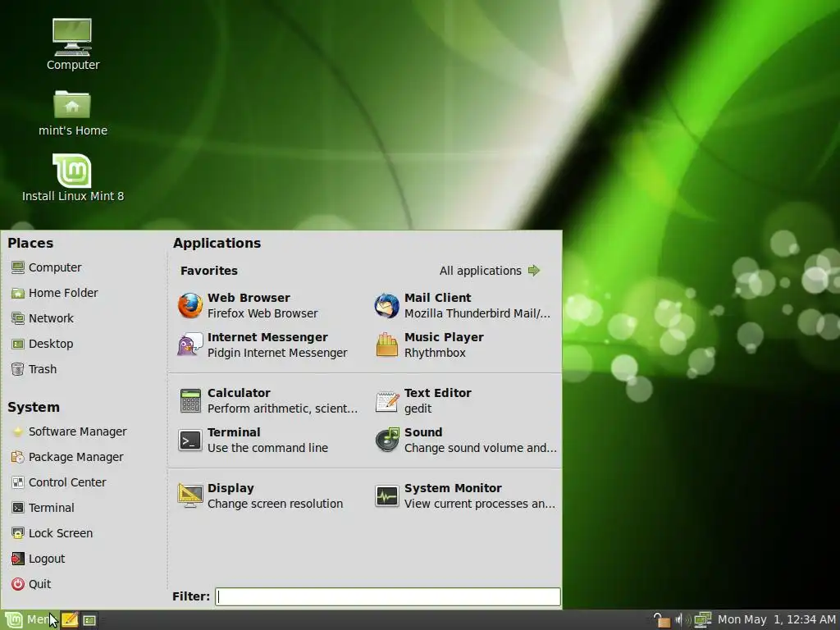The width and height of the screenshot is (840, 630).
Task: Select Install Linux Mint 8 desktop icon
Action: 73,178
